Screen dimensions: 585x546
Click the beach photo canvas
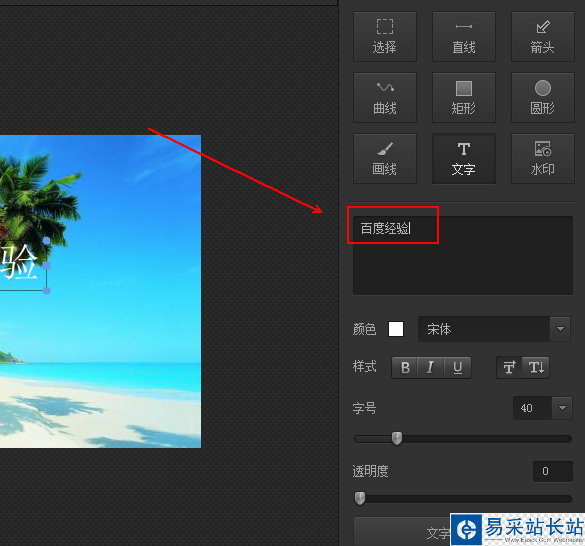coord(100,291)
